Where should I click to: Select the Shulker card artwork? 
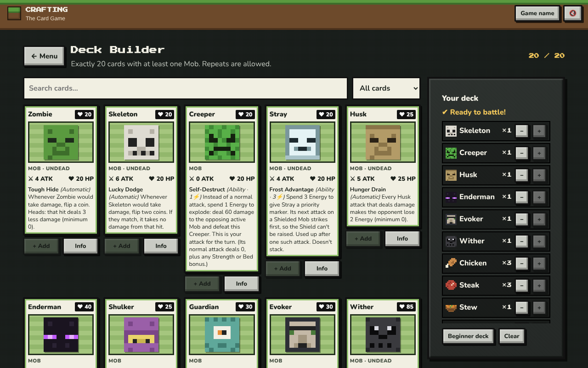[x=141, y=334]
